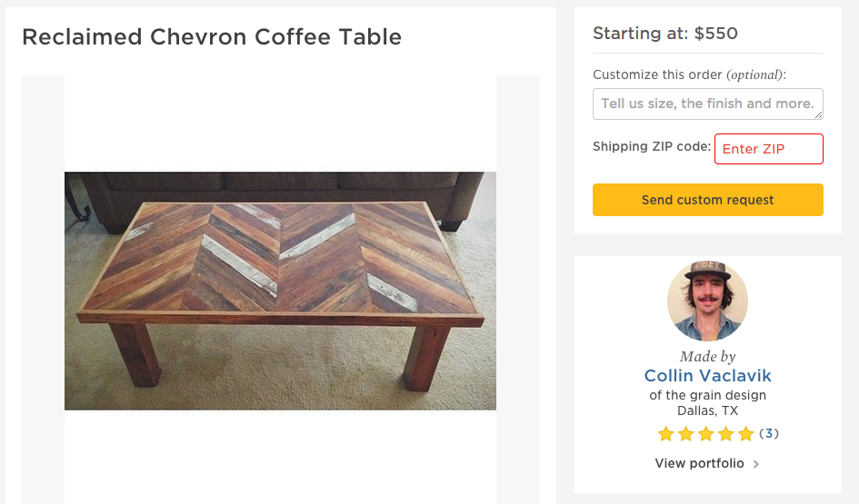Open Collin Vaclavik's round profile photo
859x504 pixels.
click(x=707, y=301)
